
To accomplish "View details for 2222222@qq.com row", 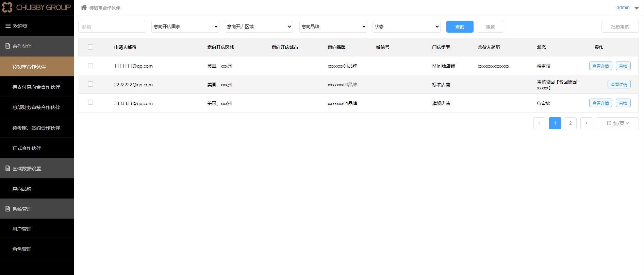I will (619, 84).
